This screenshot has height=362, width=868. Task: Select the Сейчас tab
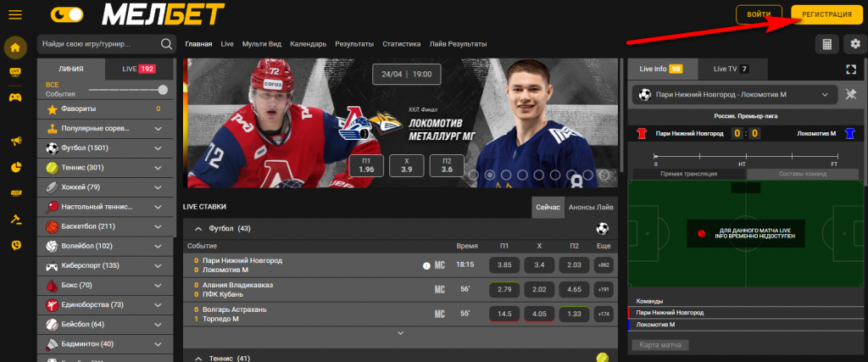tap(548, 208)
